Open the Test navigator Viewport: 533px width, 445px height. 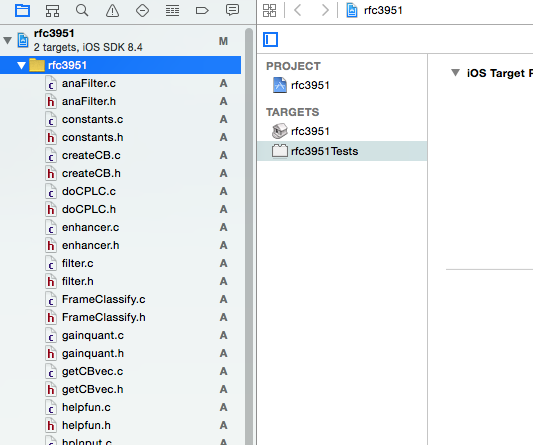tap(142, 11)
